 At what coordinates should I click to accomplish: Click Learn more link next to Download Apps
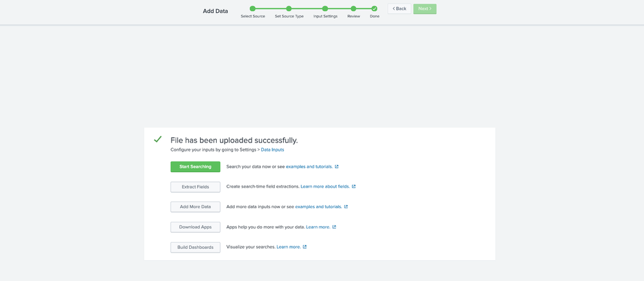pos(318,227)
